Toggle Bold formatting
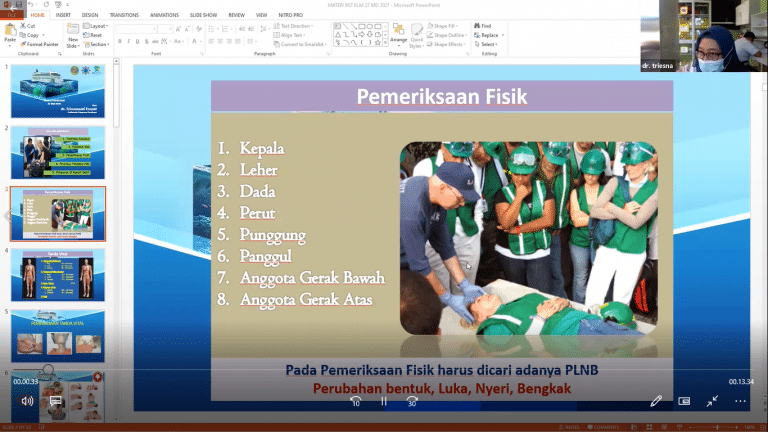The width and height of the screenshot is (768, 432). tap(120, 42)
